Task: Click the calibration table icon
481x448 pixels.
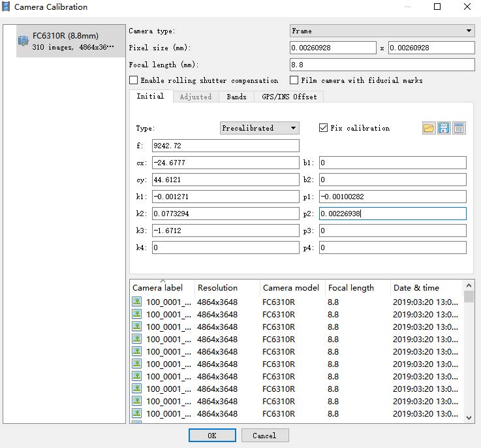Action: tap(459, 129)
